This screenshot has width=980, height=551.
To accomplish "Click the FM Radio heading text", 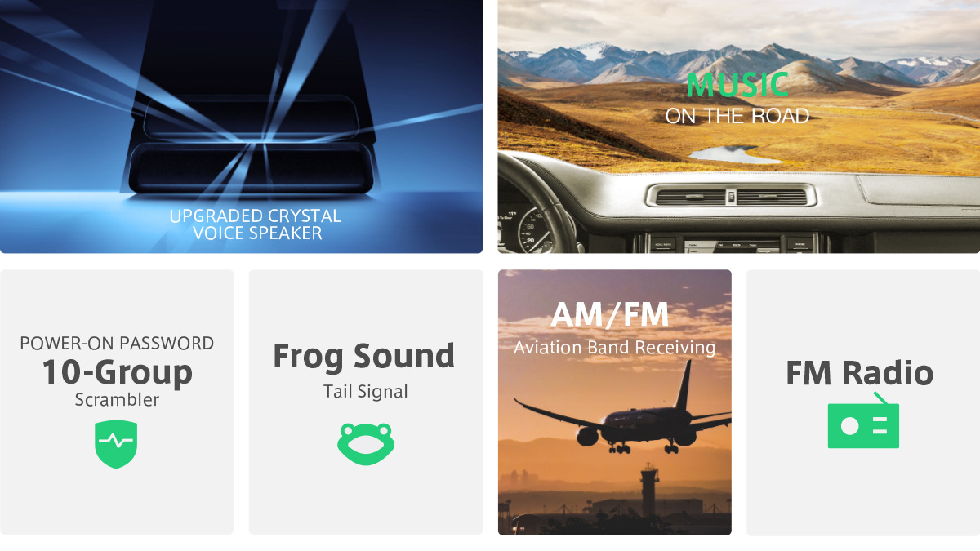I will coord(859,373).
